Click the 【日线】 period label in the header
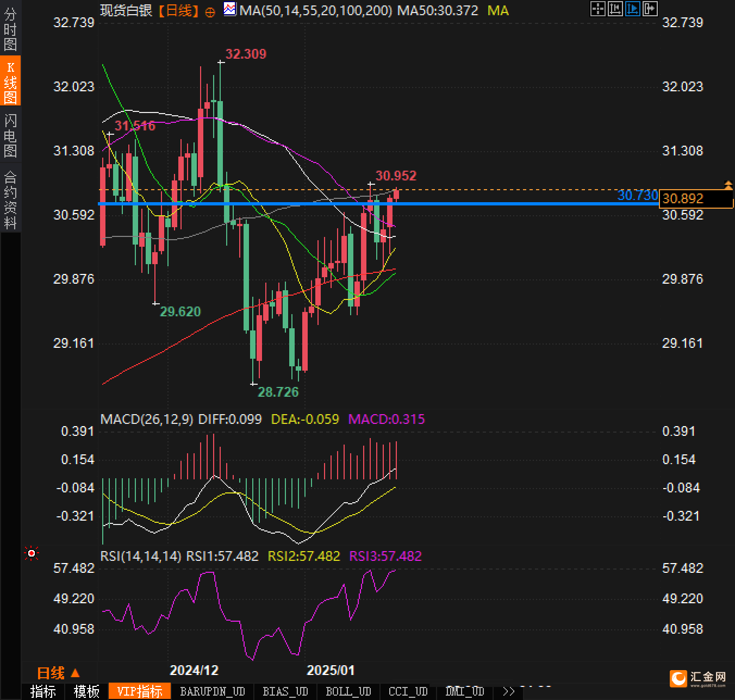Image resolution: width=735 pixels, height=700 pixels. pos(179,10)
